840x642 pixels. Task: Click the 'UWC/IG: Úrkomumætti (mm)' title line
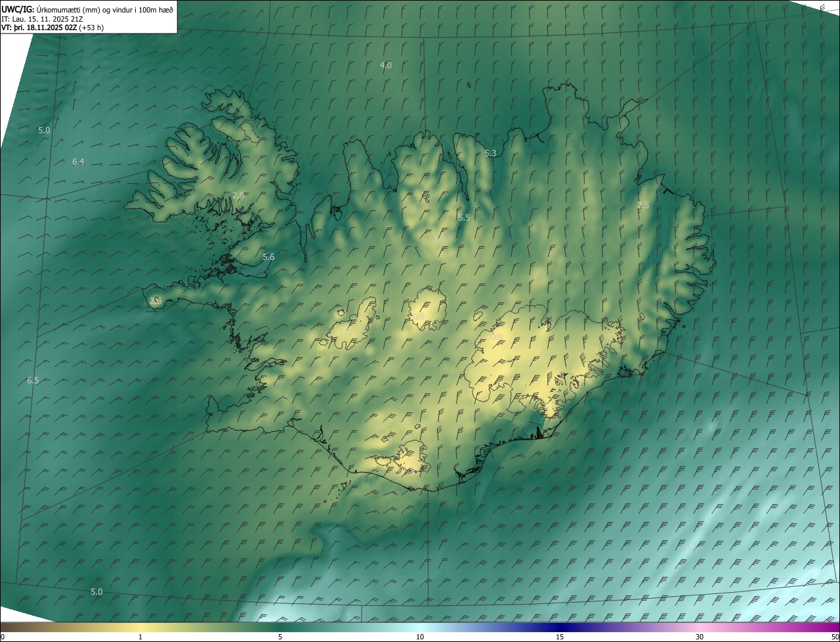point(87,9)
